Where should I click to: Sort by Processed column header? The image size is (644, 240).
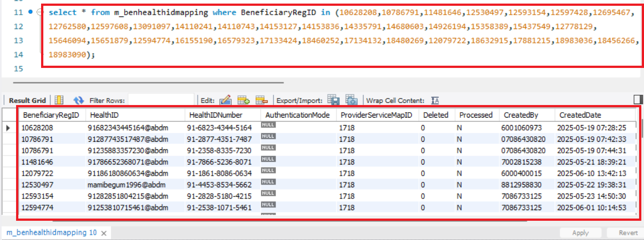pos(477,115)
